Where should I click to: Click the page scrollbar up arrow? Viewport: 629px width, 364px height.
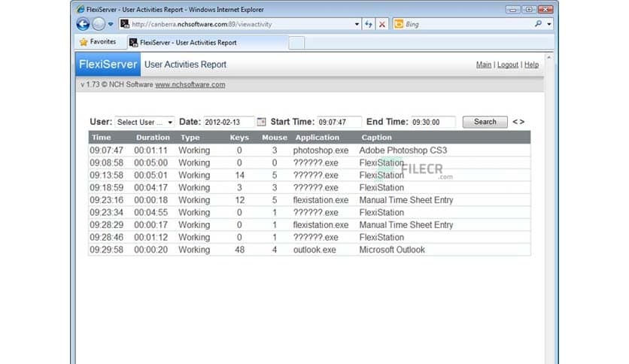click(548, 58)
